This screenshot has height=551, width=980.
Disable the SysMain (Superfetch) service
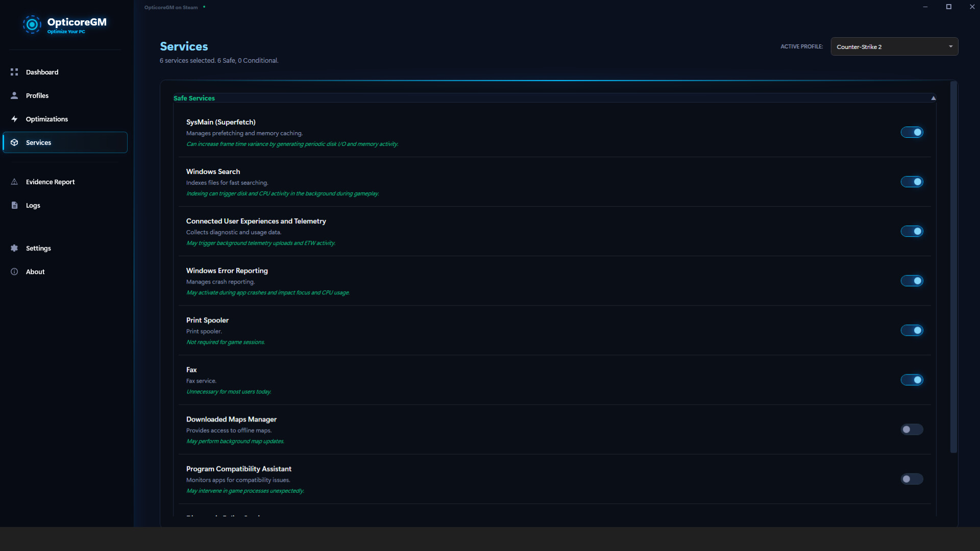(x=912, y=132)
